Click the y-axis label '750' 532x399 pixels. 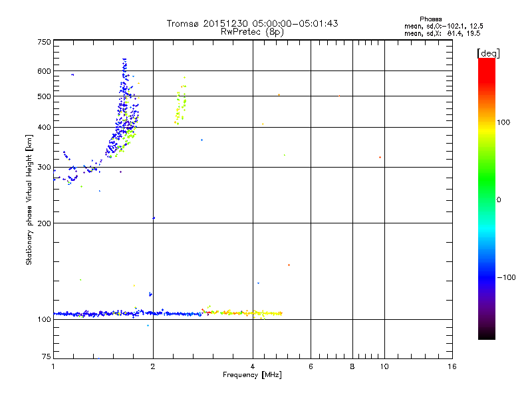44,42
